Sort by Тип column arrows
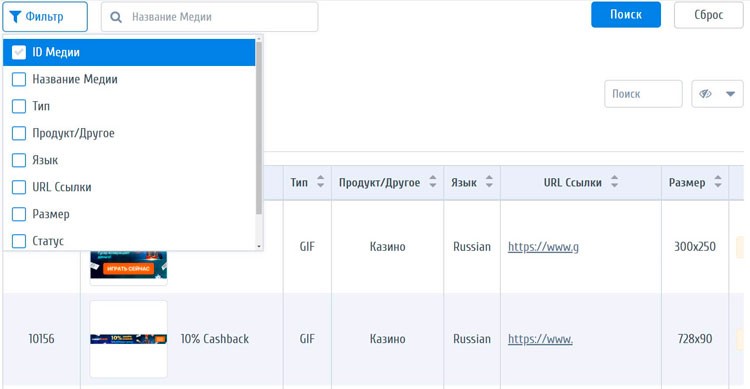Viewport: 750px width, 389px height. pos(320,182)
